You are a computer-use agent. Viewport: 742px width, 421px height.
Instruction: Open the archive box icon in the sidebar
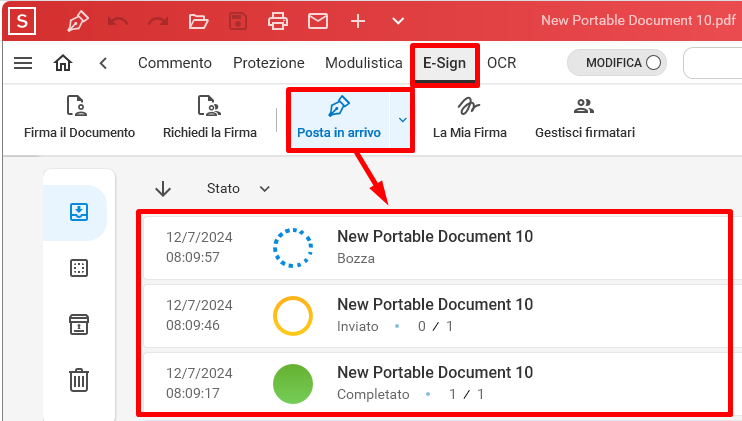(79, 325)
